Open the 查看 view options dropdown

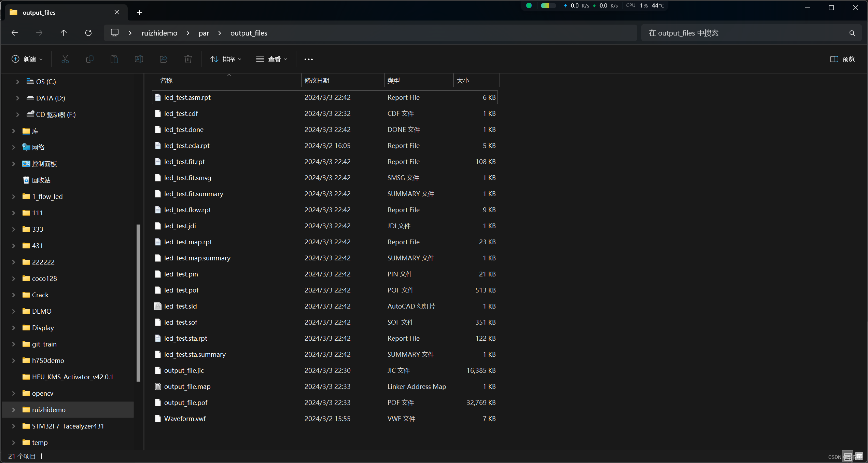[271, 59]
